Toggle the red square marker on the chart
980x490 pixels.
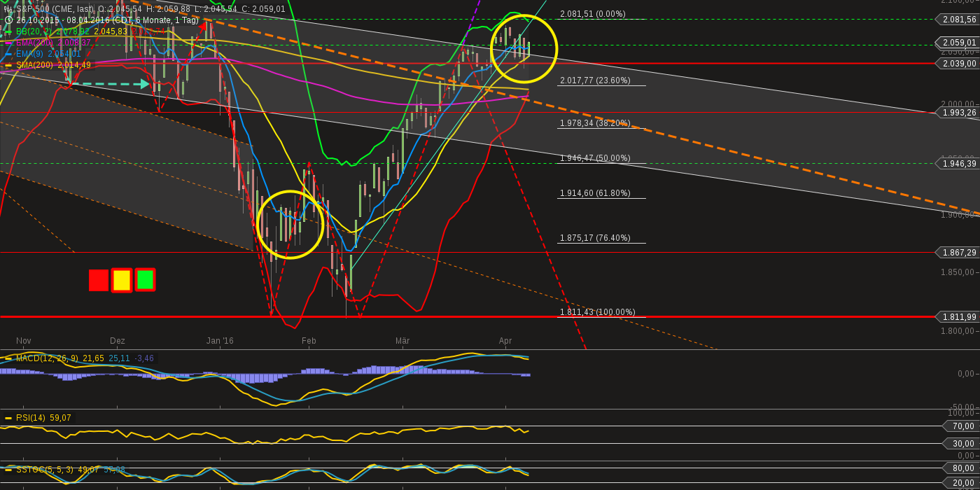[98, 279]
